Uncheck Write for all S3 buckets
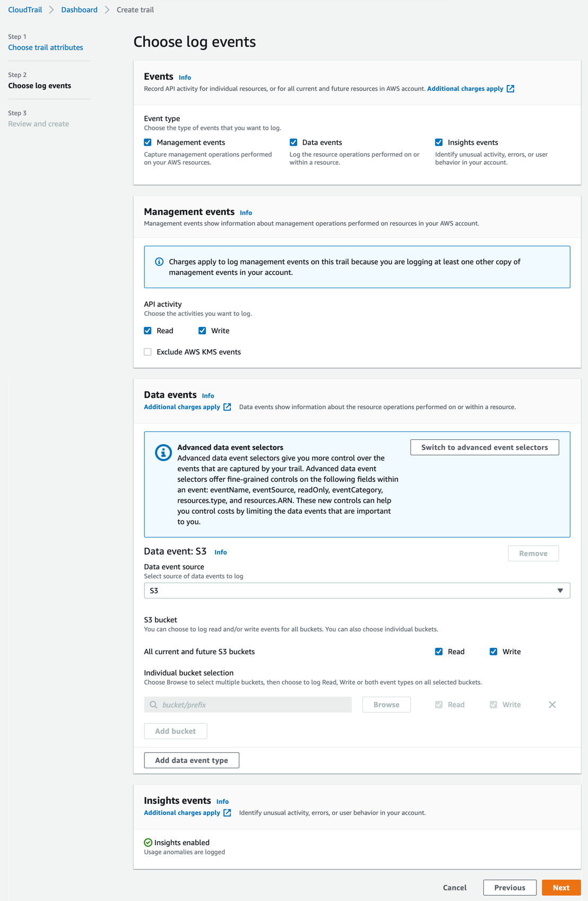Viewport: 588px width, 901px height. [x=494, y=652]
